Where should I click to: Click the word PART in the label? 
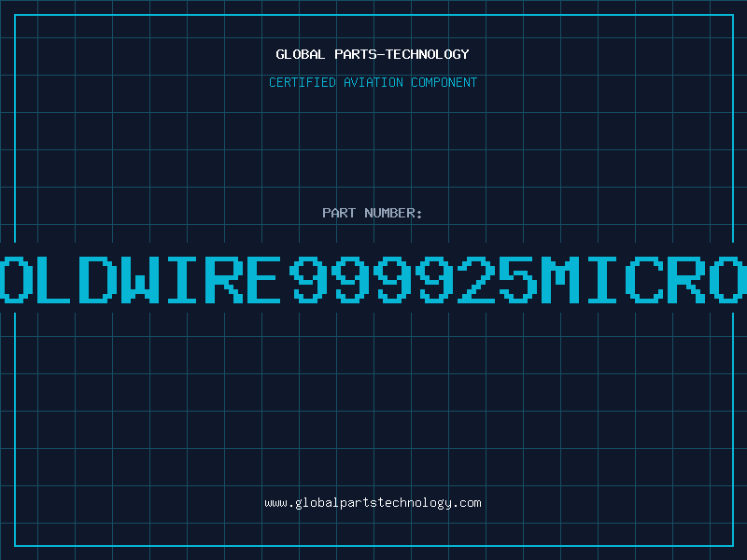339,213
